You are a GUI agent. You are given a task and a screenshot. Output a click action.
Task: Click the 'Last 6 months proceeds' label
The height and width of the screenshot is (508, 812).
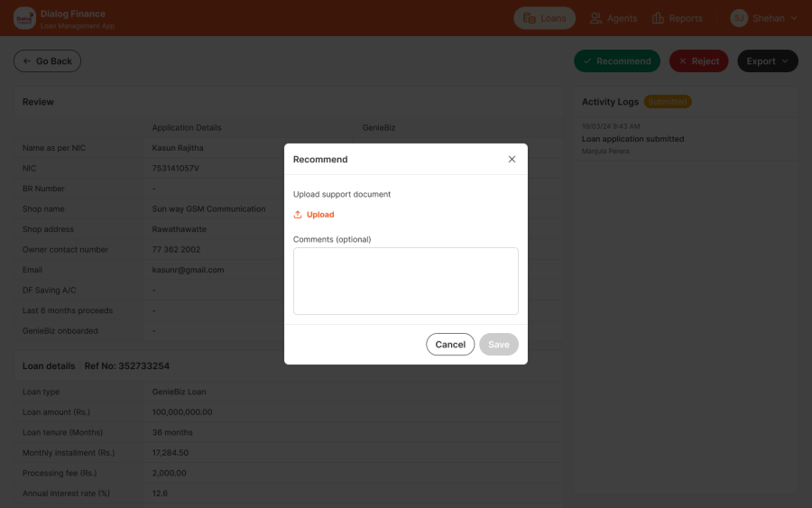click(68, 310)
